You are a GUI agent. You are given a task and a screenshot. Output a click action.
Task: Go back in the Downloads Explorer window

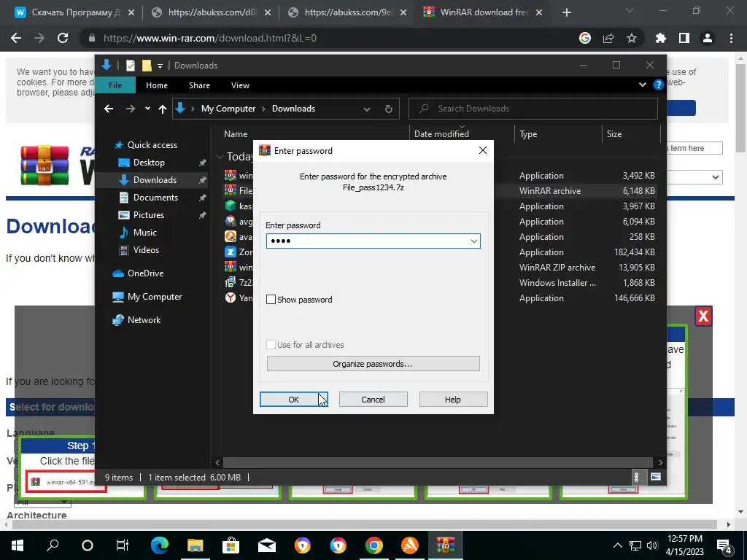click(109, 109)
